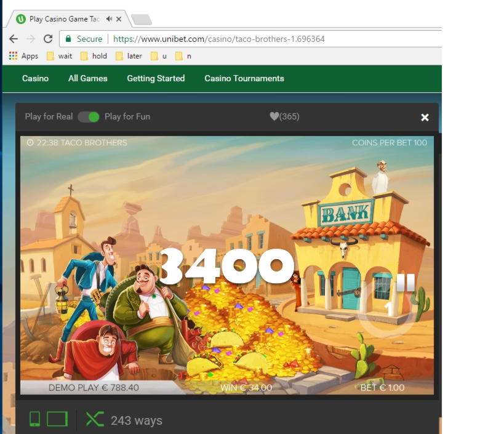The height and width of the screenshot is (434, 504).
Task: Open the Getting Started menu item
Action: click(156, 78)
